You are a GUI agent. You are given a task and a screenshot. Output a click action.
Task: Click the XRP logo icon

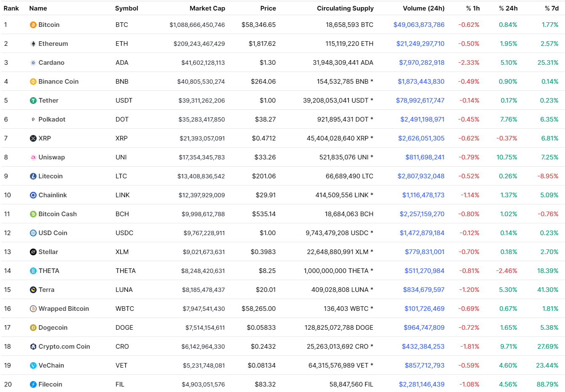tap(33, 138)
